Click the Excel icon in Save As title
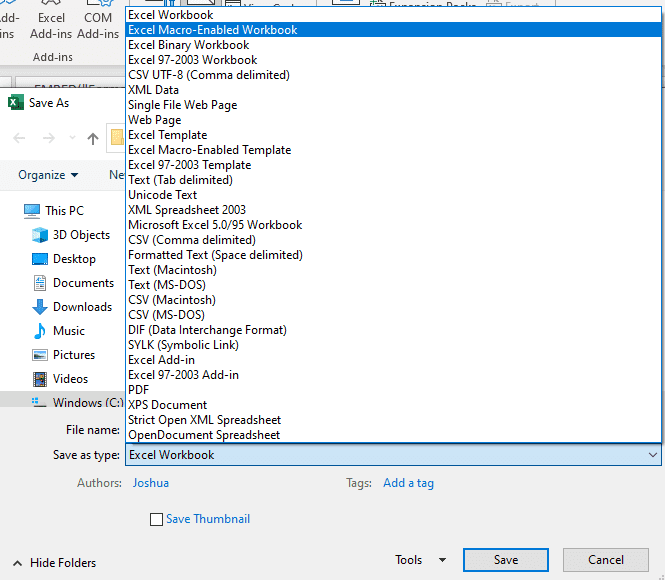Viewport: 665px width, 580px height. tap(16, 103)
